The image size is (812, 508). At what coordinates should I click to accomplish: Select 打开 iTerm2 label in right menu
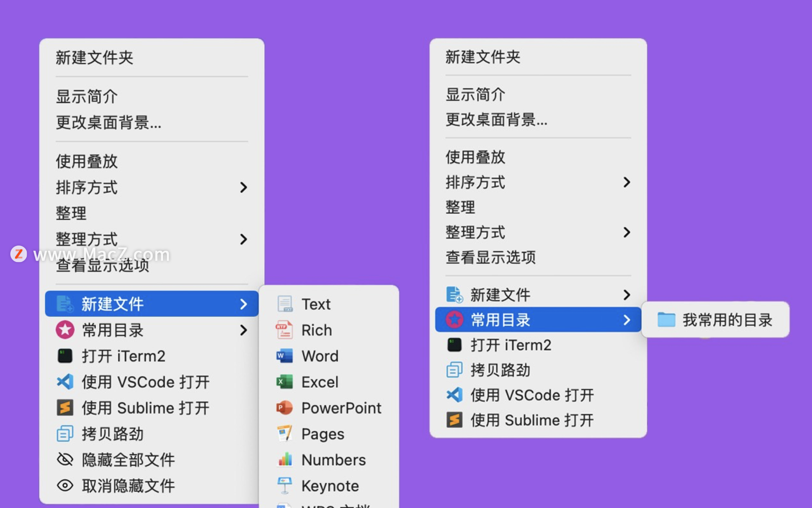click(x=511, y=345)
